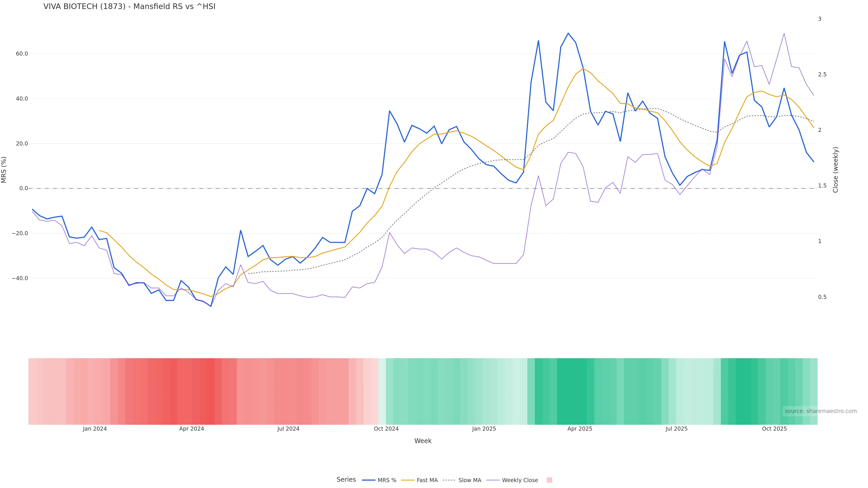
Task: Click the 60.0 left axis tick label
Action: click(x=22, y=54)
